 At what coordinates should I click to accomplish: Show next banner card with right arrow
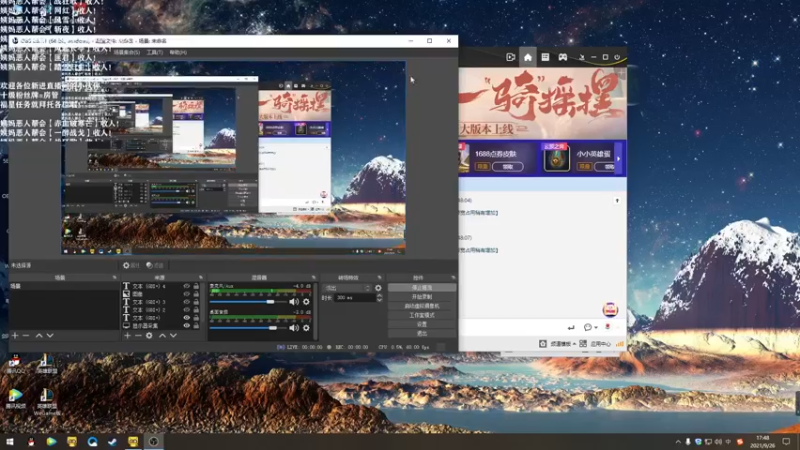click(618, 159)
